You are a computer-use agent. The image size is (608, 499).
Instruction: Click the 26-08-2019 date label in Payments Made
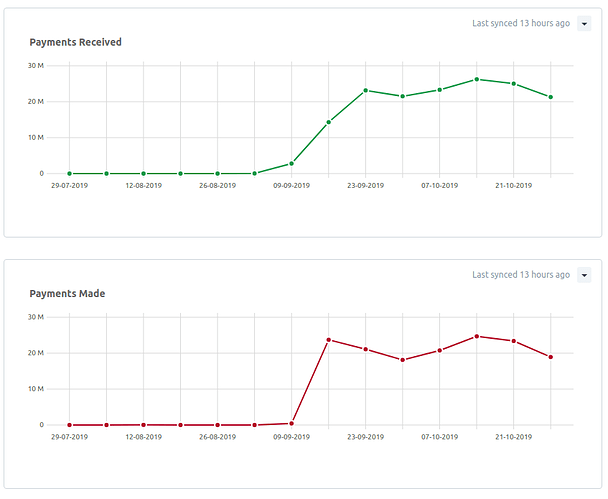click(x=218, y=437)
